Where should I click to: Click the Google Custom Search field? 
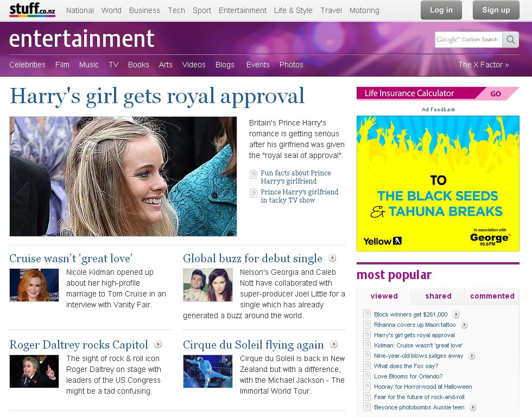click(x=468, y=40)
